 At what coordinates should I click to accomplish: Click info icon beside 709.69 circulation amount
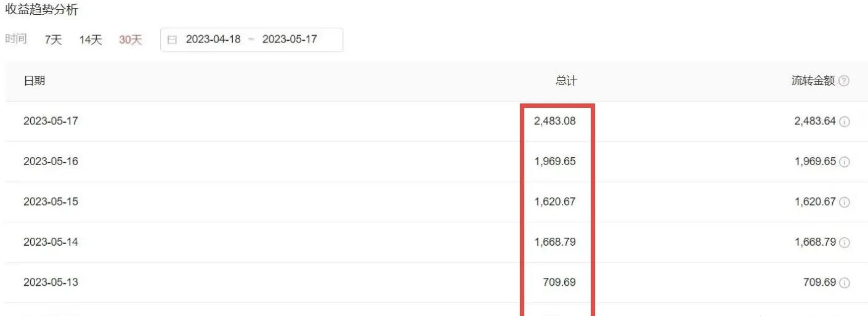845,283
